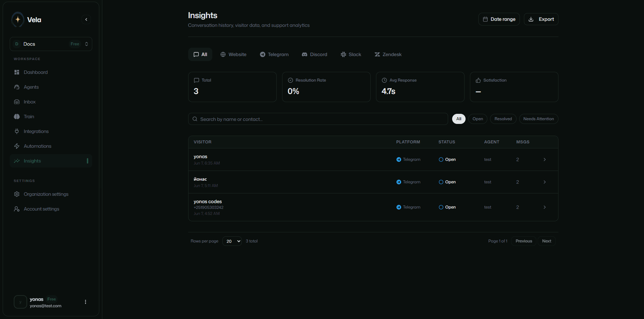644x319 pixels.
Task: Expand the yonas codes row chevron
Action: tap(545, 207)
